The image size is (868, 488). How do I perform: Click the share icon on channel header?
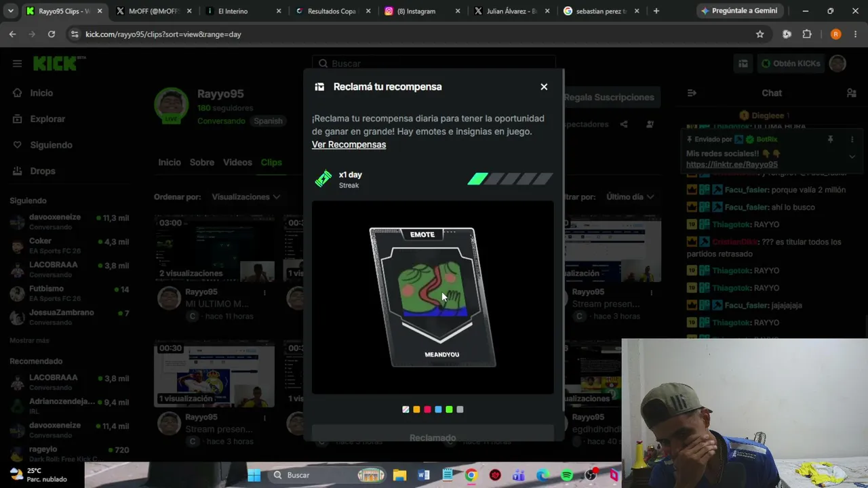pos(624,124)
